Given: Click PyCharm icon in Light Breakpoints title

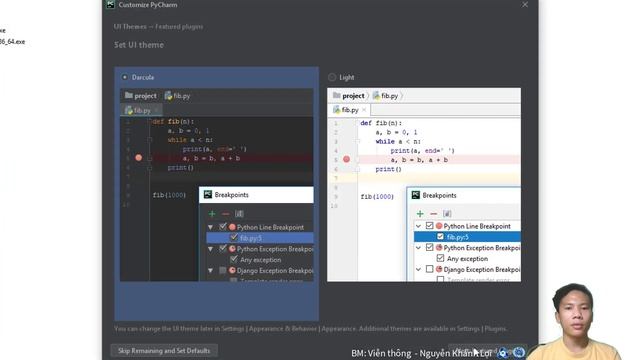Looking at the screenshot, I should point(416,195).
